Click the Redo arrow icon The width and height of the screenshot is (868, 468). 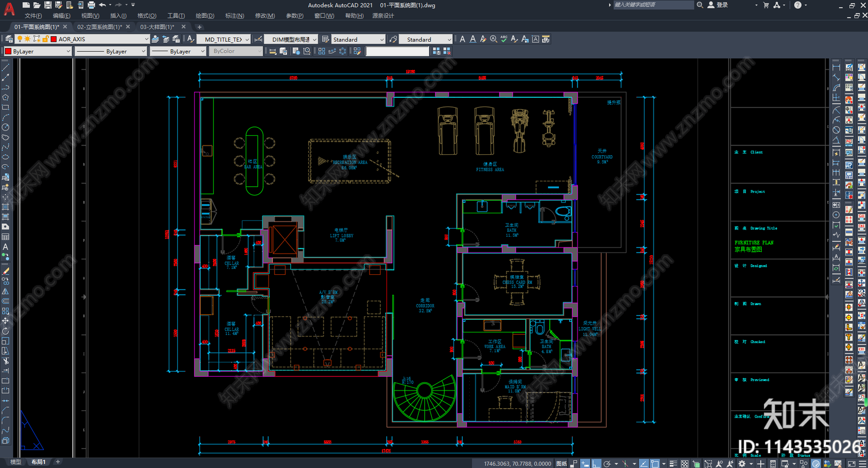click(118, 5)
